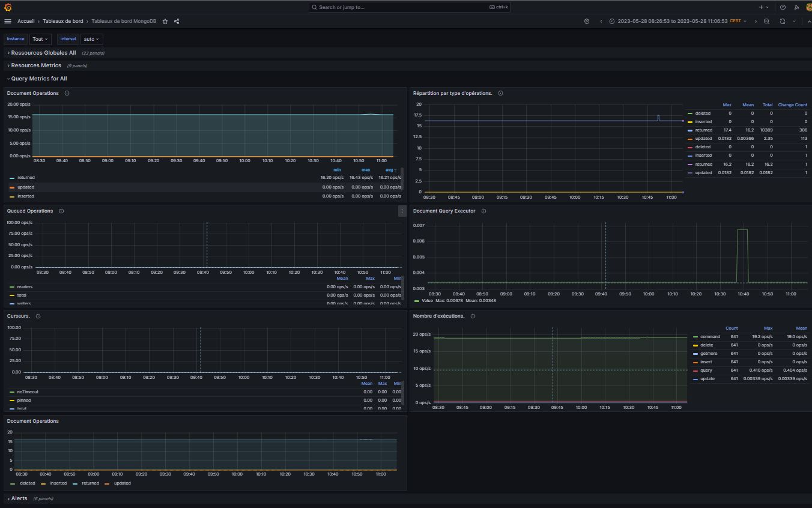The image size is (812, 508).
Task: Open the hamburger navigation menu
Action: point(8,21)
